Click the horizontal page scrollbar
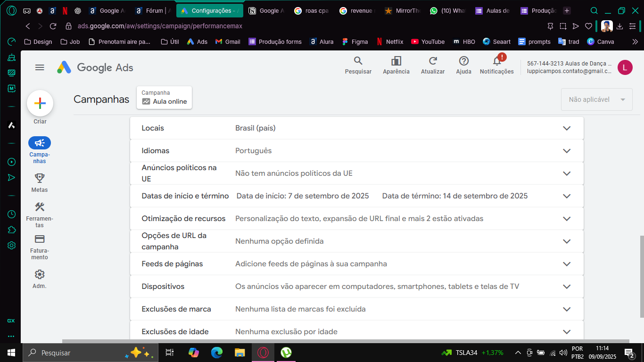Screen dimensions: 644x362 (x=346, y=341)
